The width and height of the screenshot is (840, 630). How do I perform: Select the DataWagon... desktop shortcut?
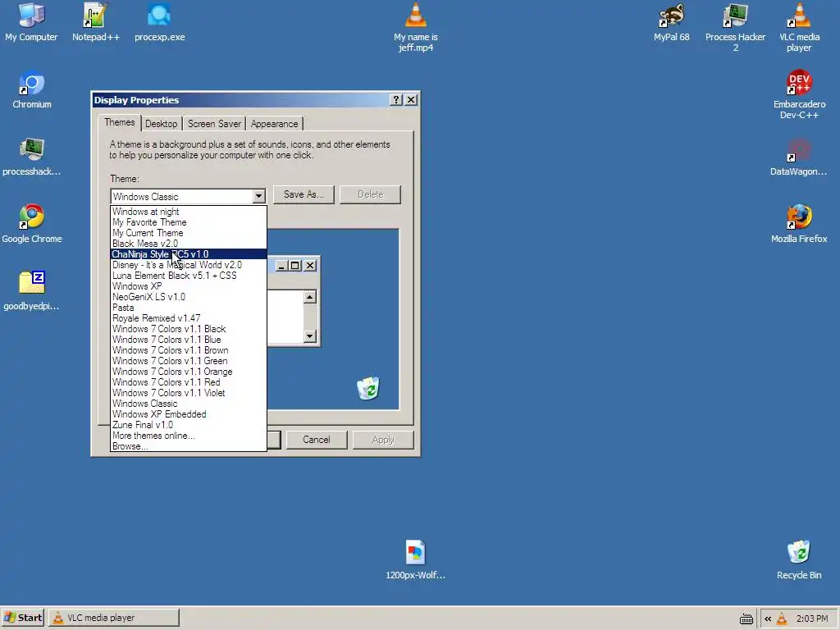point(799,157)
